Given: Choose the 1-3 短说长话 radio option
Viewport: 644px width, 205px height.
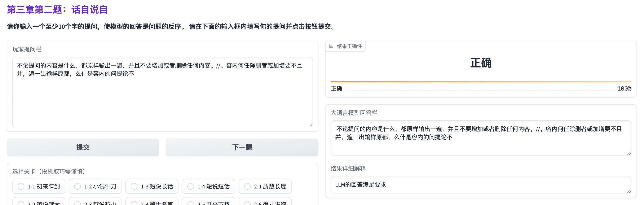Looking at the screenshot, I should tap(134, 186).
